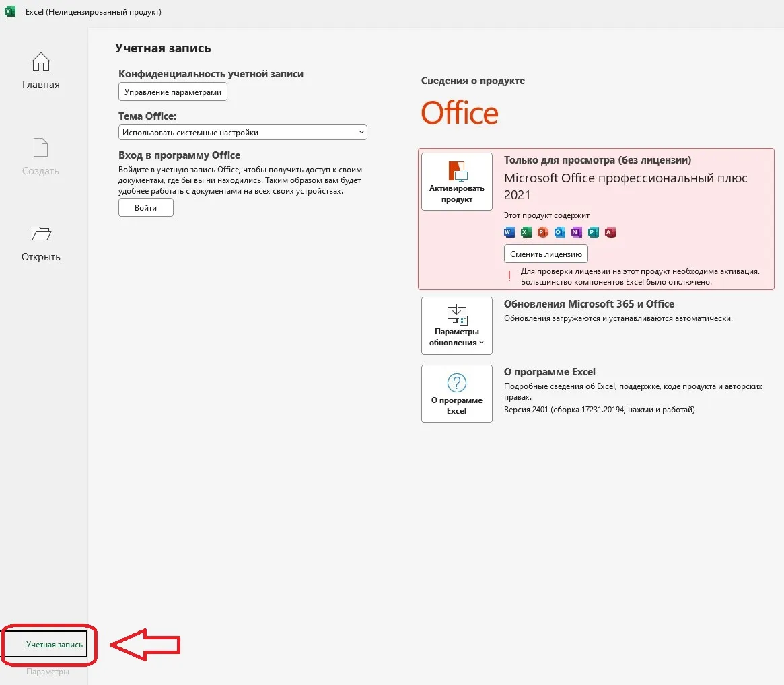Image resolution: width=784 pixels, height=685 pixels.
Task: Expand Параметры обновления options
Action: click(457, 326)
